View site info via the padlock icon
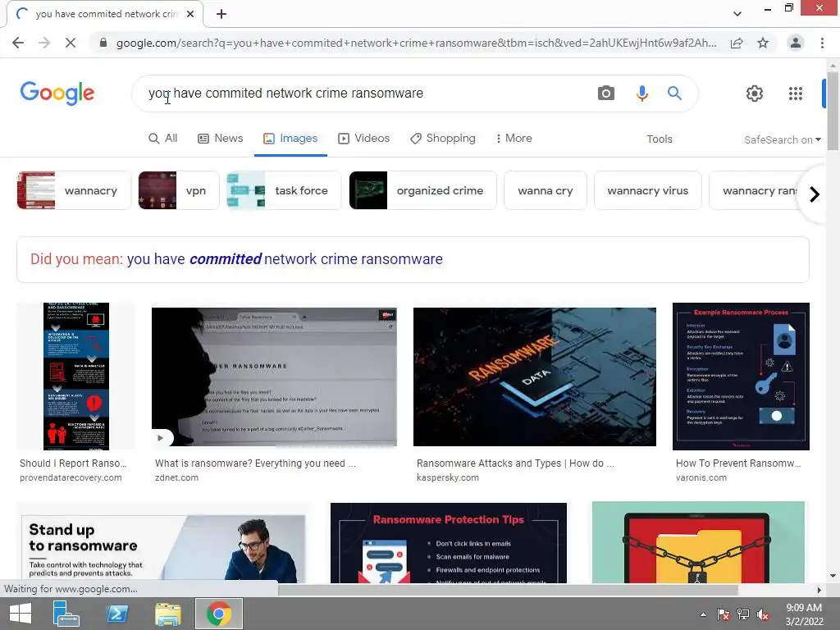Viewport: 840px width, 630px height. click(x=103, y=43)
